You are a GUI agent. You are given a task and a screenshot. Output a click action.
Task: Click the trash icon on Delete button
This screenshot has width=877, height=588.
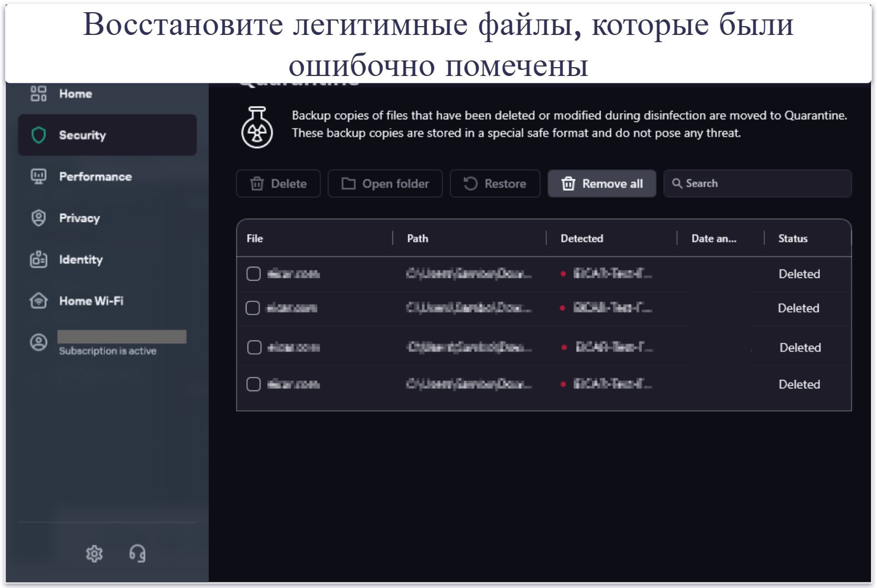point(257,184)
